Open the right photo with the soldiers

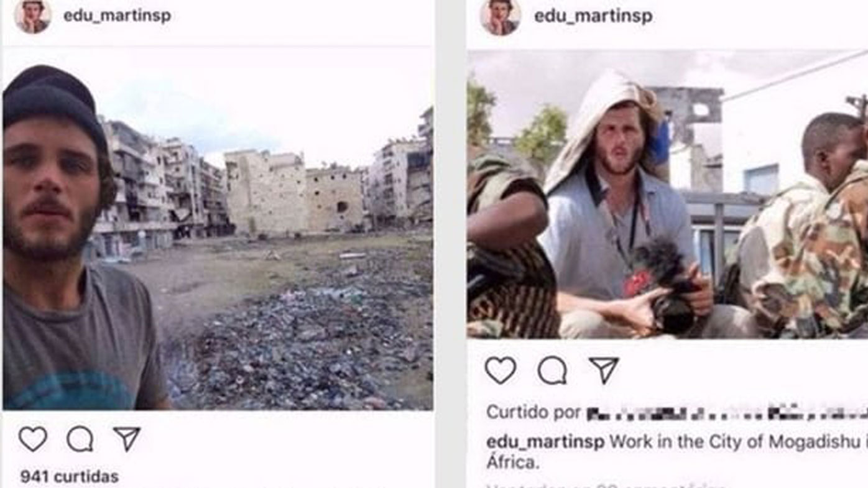pos(667,195)
